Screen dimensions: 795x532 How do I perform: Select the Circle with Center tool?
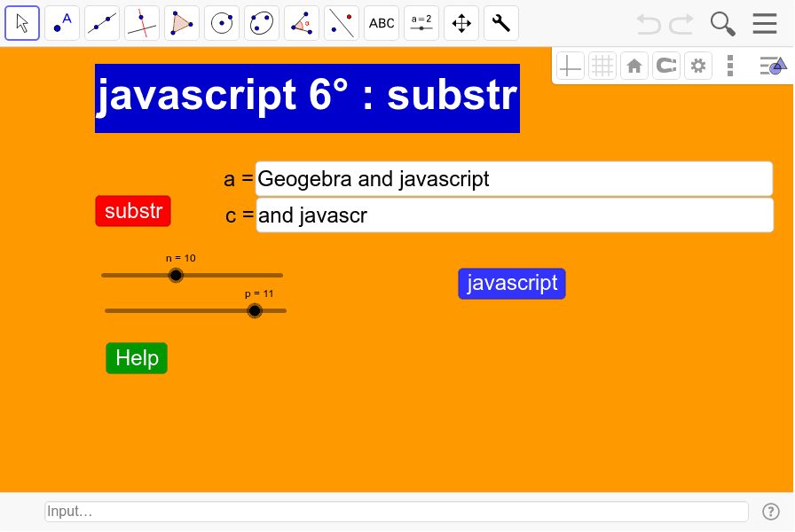[221, 23]
